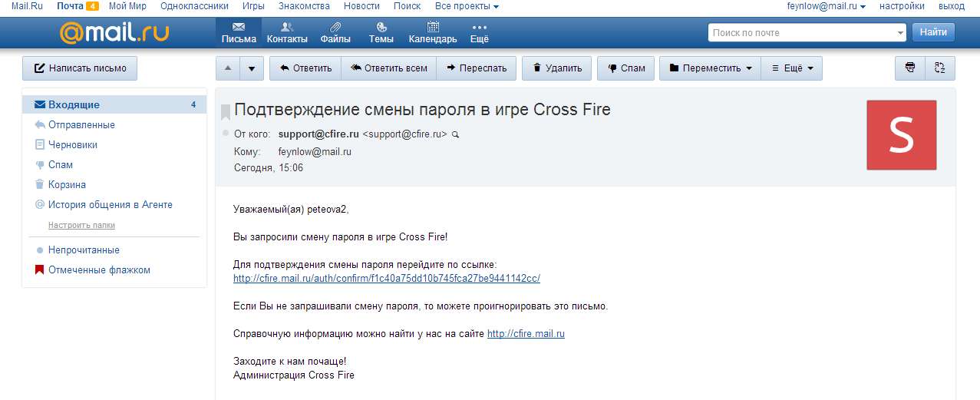Click Настроить папки link

tap(81, 225)
